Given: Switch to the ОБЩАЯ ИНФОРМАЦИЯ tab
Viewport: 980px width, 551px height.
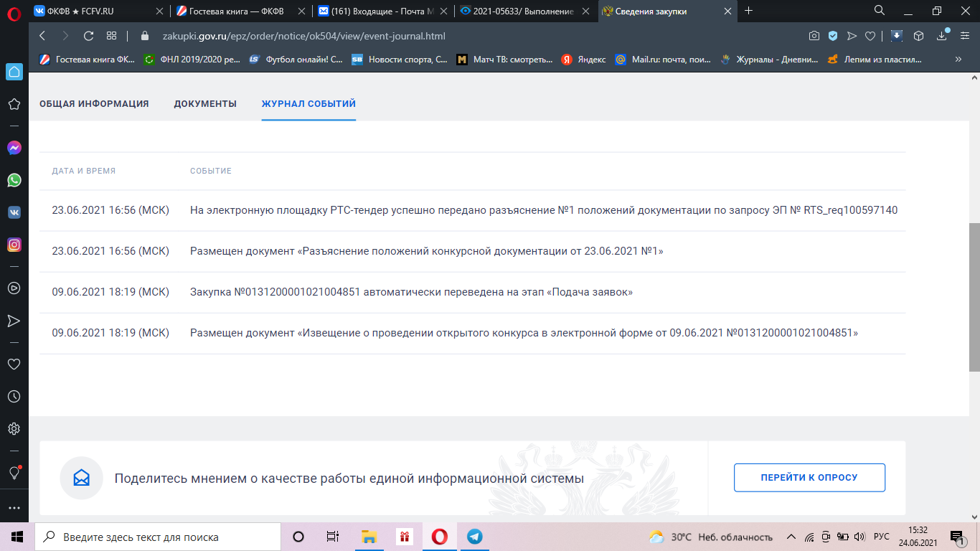Looking at the screenshot, I should [94, 104].
